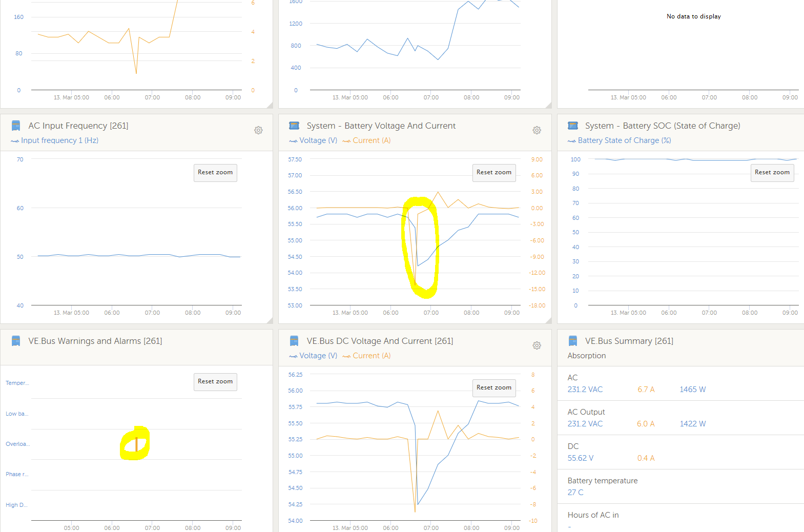The width and height of the screenshot is (804, 532).
Task: Toggle Battery State of Charge (%) legend series
Action: pos(620,140)
